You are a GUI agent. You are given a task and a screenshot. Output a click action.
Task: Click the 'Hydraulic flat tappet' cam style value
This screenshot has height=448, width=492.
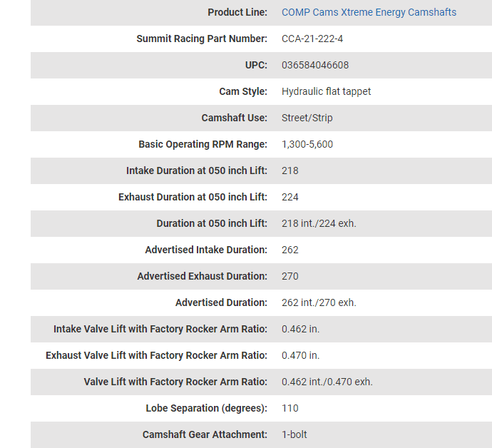tap(326, 91)
